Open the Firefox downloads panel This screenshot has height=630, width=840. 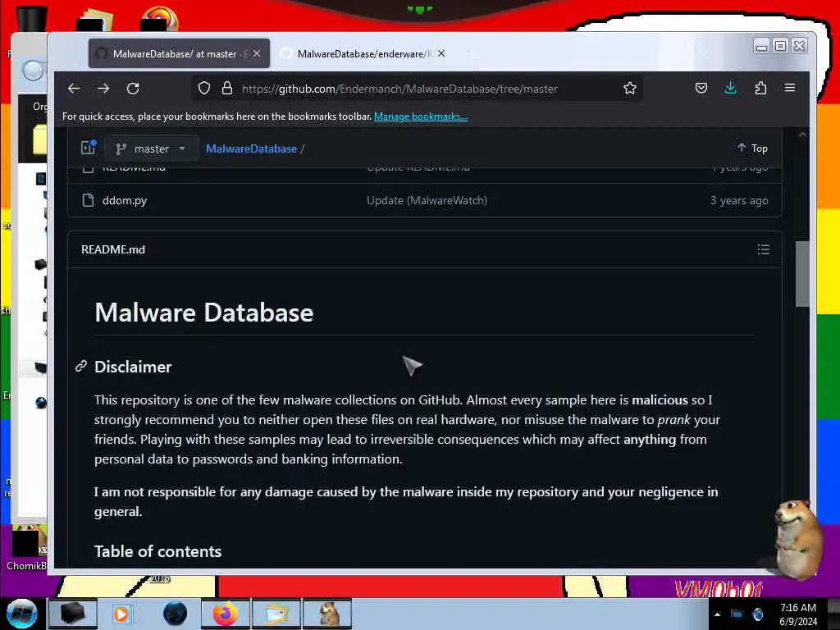tap(730, 89)
